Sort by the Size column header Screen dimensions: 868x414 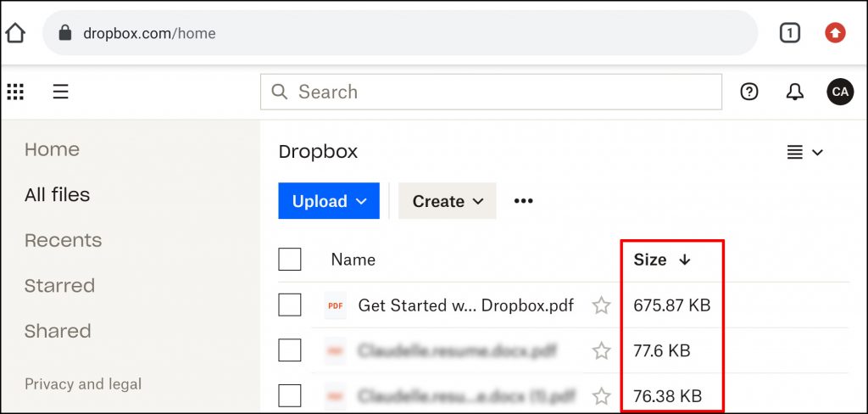click(x=650, y=260)
